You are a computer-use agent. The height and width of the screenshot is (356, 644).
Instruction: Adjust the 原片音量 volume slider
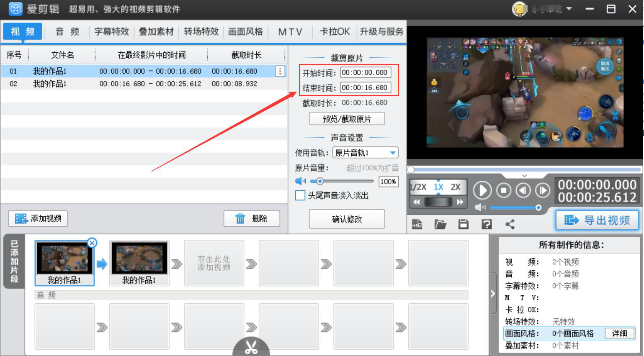(342, 181)
